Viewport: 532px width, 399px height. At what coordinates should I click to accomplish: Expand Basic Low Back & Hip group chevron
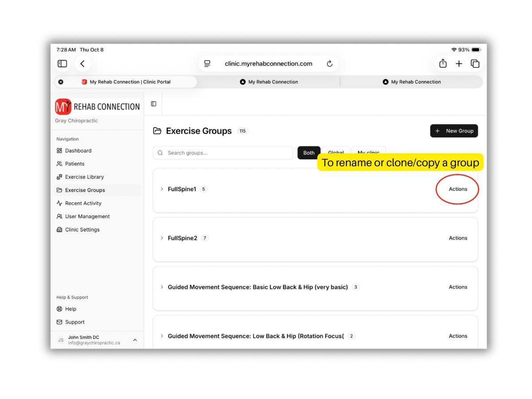[x=162, y=287]
